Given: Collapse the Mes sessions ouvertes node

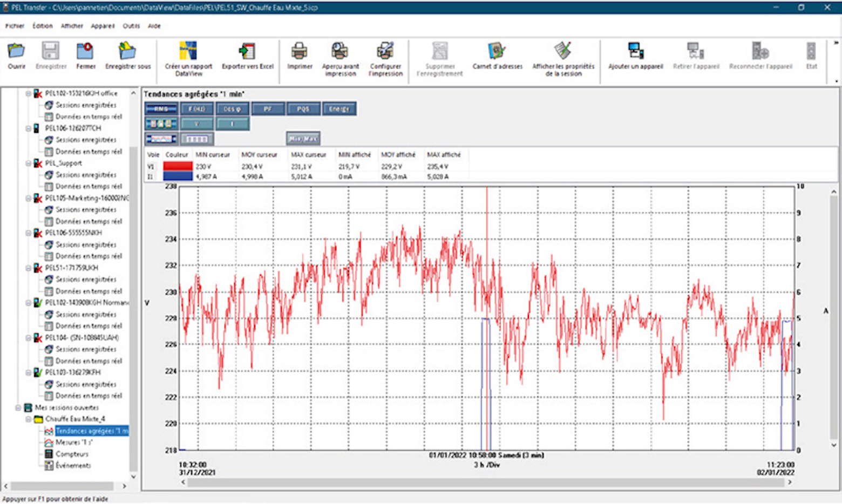Looking at the screenshot, I should coord(18,407).
